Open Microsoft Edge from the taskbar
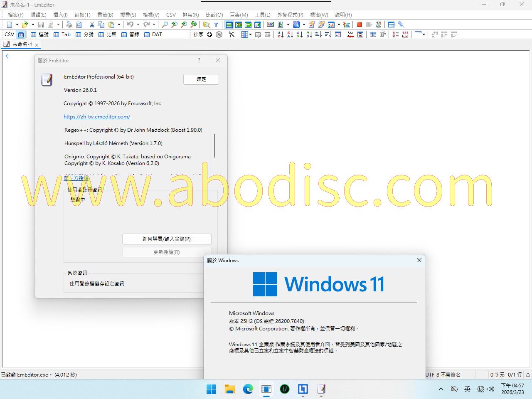This screenshot has height=399, width=532. (248, 389)
